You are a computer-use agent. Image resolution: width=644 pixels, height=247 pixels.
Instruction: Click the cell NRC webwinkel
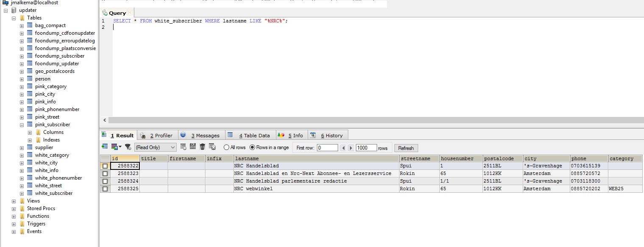click(316, 189)
